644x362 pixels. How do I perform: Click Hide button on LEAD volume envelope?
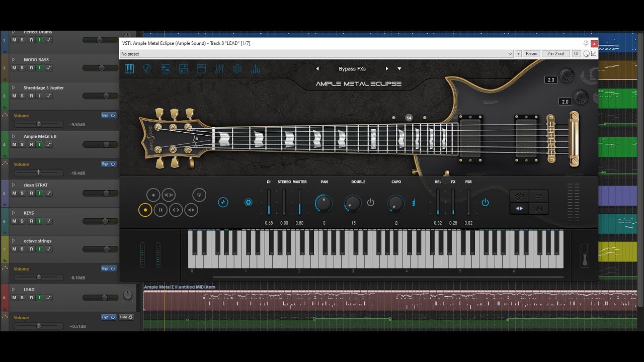(126, 317)
